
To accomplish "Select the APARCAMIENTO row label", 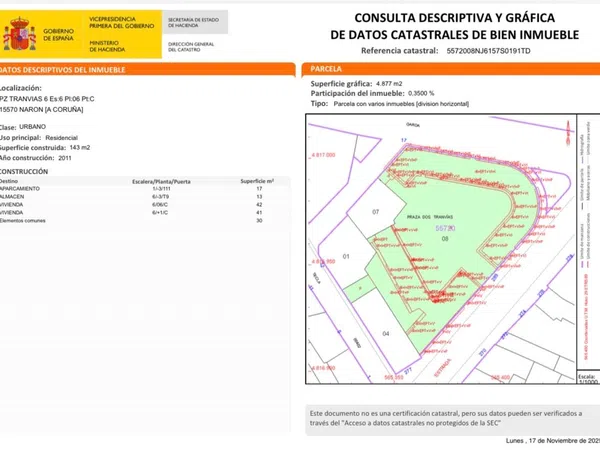I will [20, 189].
